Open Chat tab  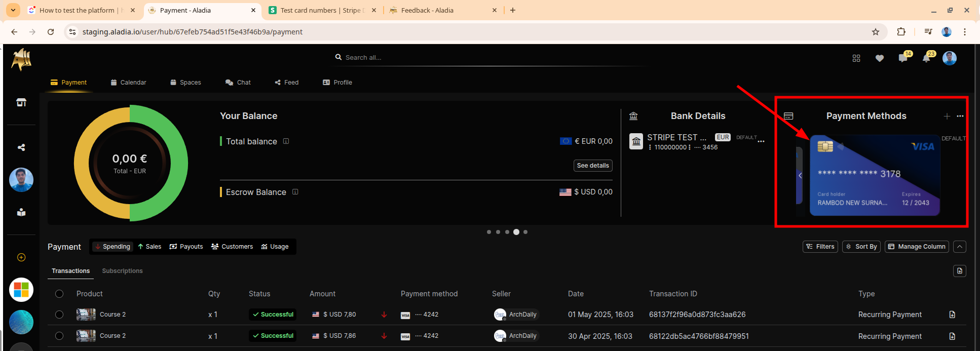pos(238,83)
